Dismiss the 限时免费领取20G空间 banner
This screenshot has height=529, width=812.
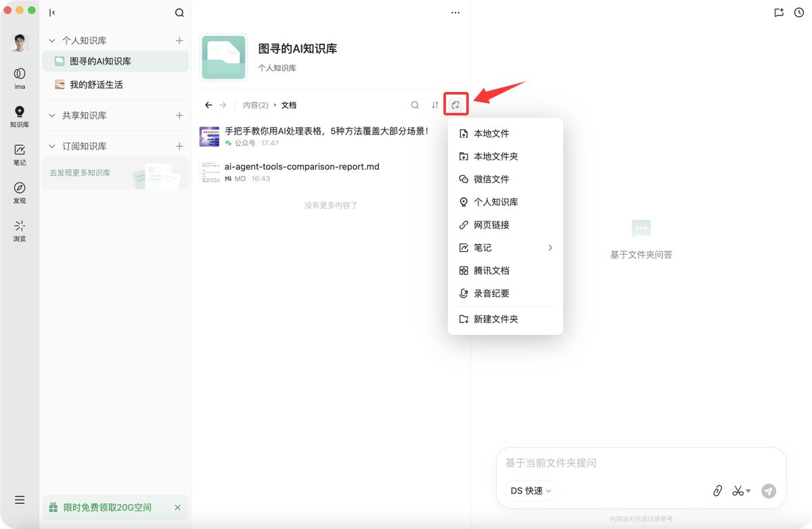177,507
